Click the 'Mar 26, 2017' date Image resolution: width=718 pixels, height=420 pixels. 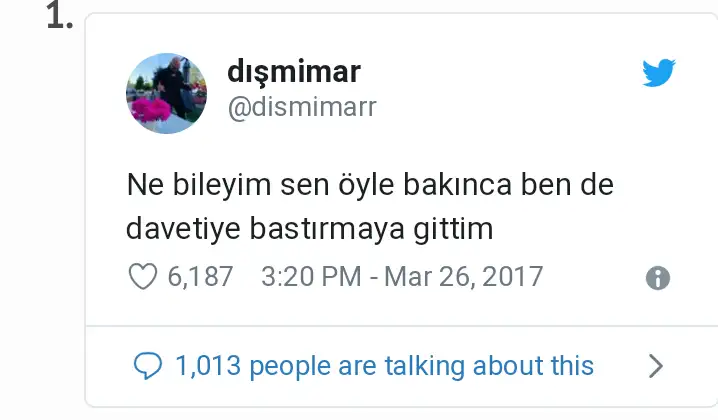(463, 277)
